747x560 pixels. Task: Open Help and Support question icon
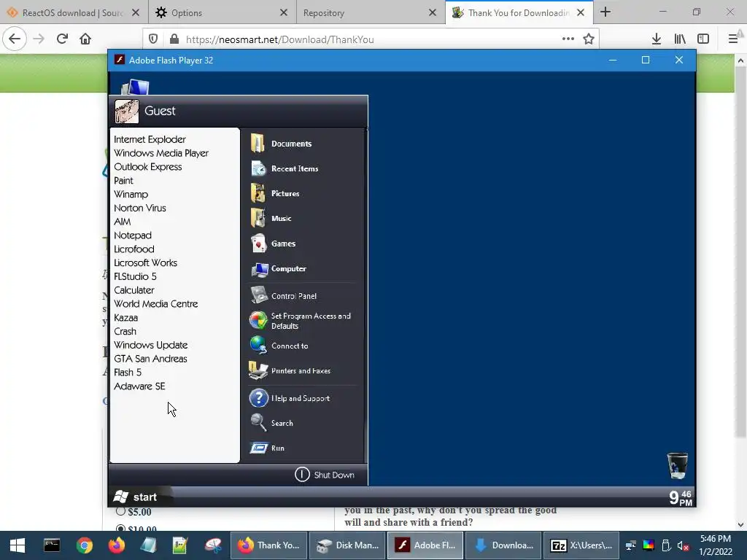(259, 398)
